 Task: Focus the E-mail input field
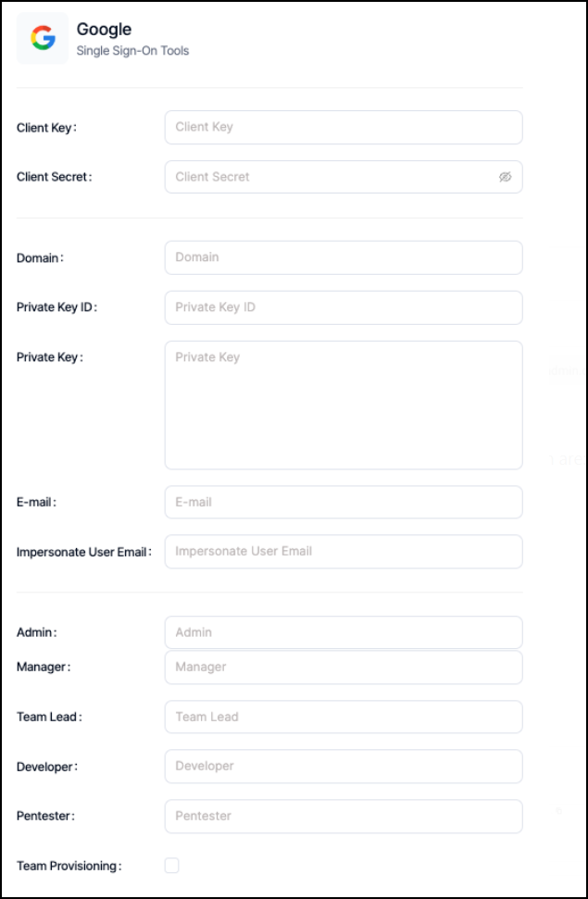coord(343,502)
